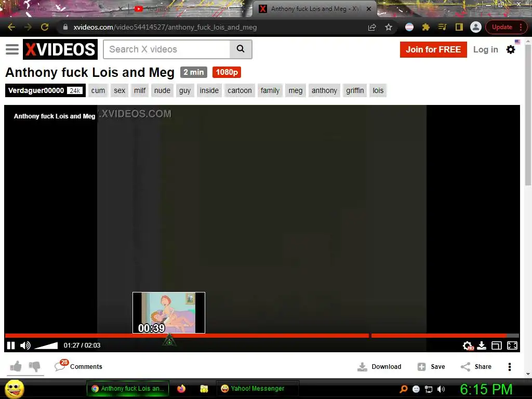
Task: Open the browser extensions puzzle icon
Action: pos(426,27)
